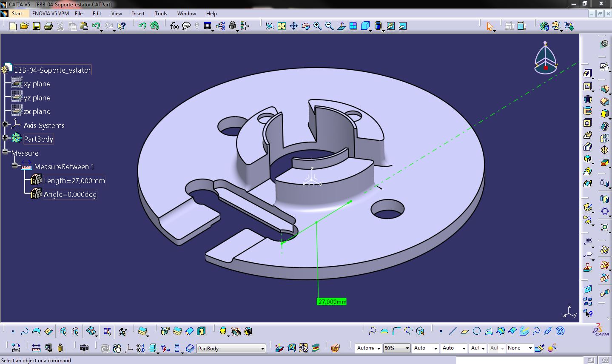Image resolution: width=612 pixels, height=364 pixels.
Task: Collapse the Measure tree node
Action: pyautogui.click(x=5, y=151)
